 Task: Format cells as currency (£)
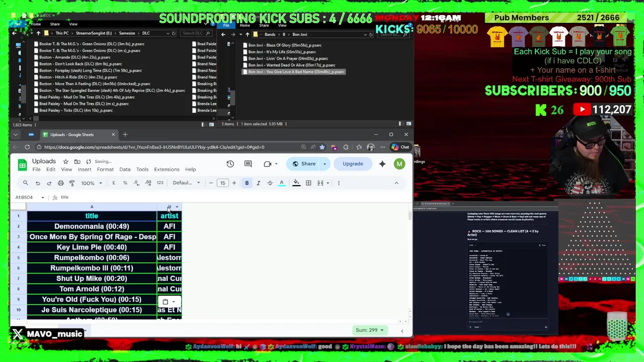(x=114, y=183)
